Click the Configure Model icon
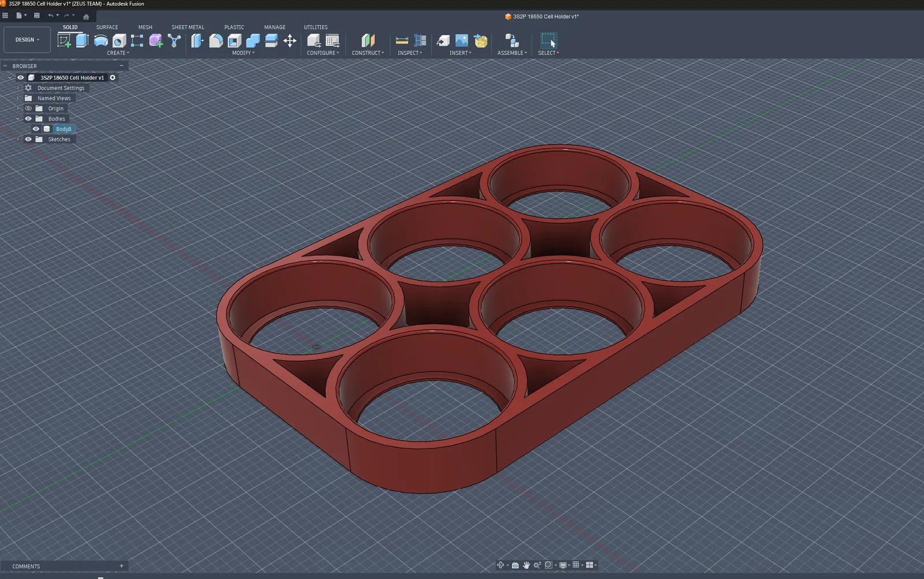Viewport: 924px width, 579px height. [x=314, y=40]
